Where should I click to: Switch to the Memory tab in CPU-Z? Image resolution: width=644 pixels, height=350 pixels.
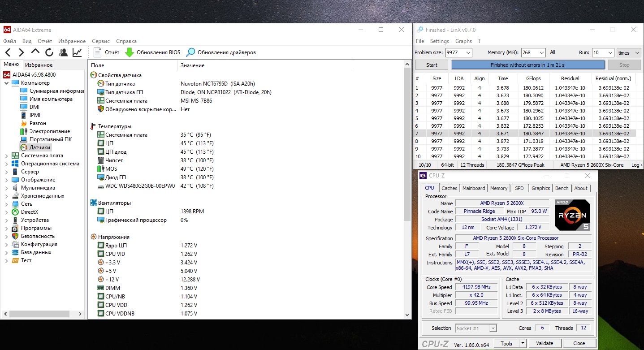[x=499, y=188]
